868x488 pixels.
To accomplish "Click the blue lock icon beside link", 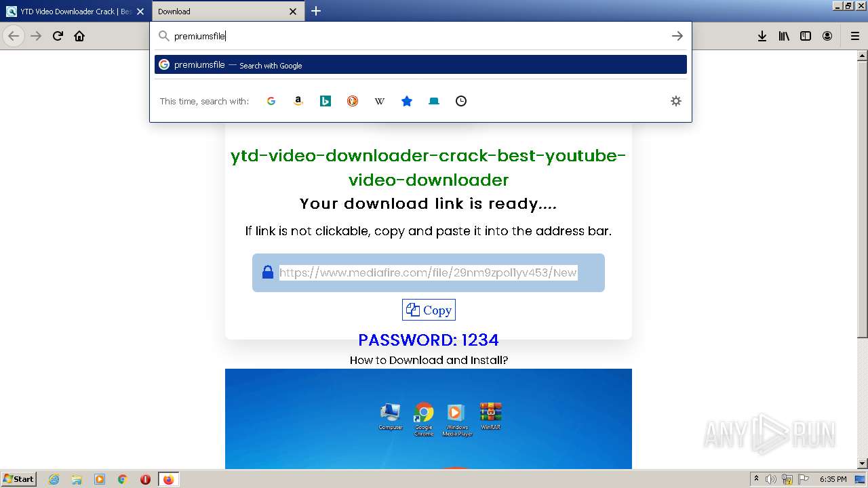I will (x=268, y=272).
